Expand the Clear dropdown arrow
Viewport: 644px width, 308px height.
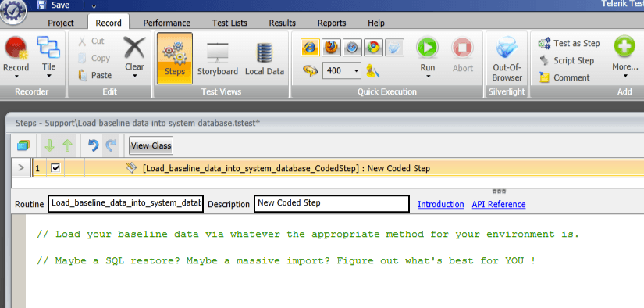click(135, 76)
